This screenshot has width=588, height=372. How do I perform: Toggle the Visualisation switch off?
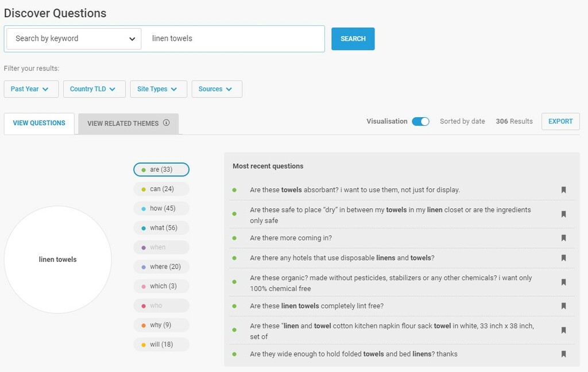[x=420, y=122]
